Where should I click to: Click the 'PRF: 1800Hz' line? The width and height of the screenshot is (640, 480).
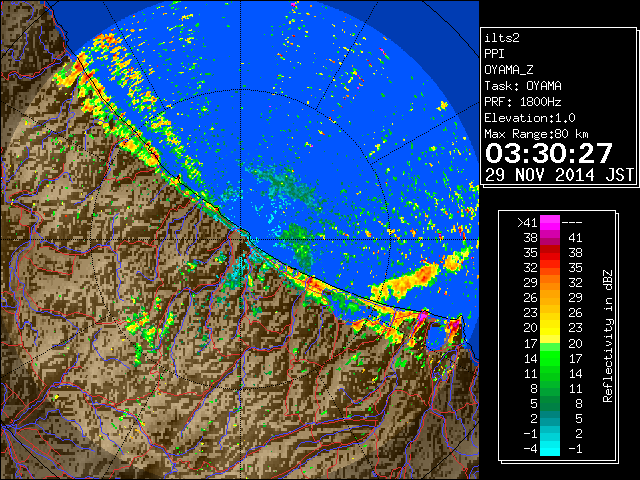tap(522, 102)
